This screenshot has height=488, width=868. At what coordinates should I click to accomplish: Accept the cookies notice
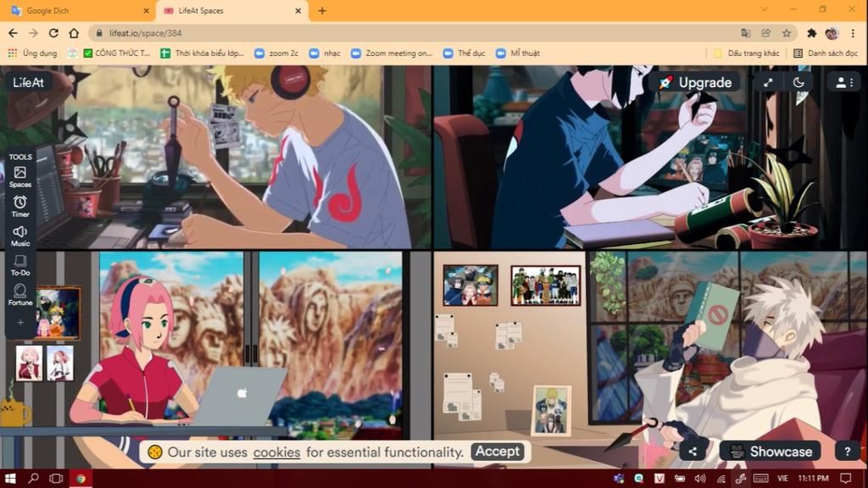tap(497, 452)
